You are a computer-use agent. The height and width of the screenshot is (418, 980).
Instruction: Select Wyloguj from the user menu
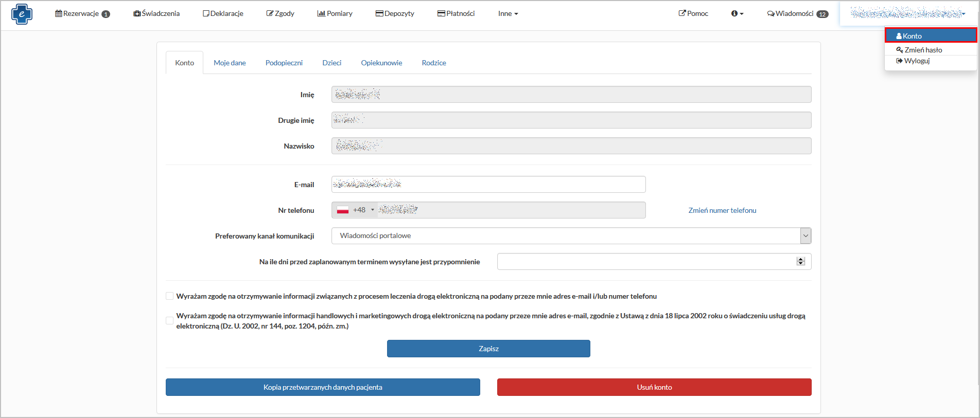coord(916,61)
